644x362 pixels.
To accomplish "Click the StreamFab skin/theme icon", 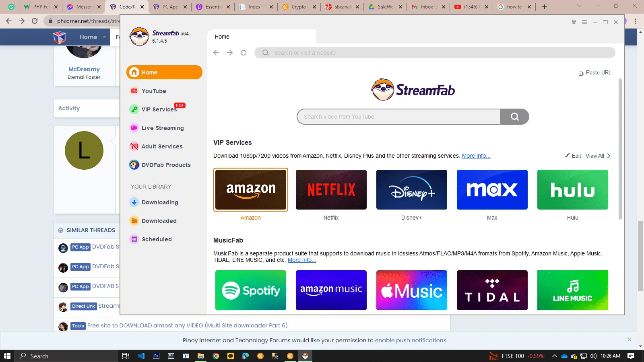I will coord(574,22).
